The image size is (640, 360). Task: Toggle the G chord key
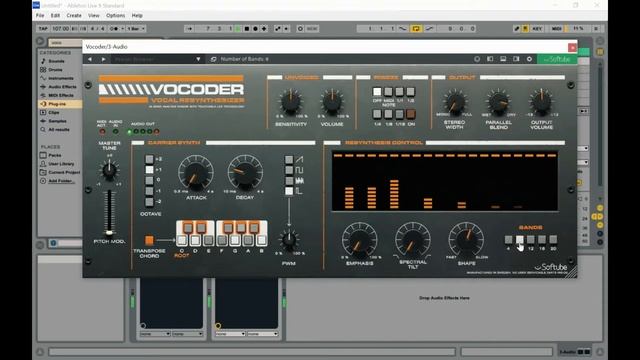click(x=235, y=240)
